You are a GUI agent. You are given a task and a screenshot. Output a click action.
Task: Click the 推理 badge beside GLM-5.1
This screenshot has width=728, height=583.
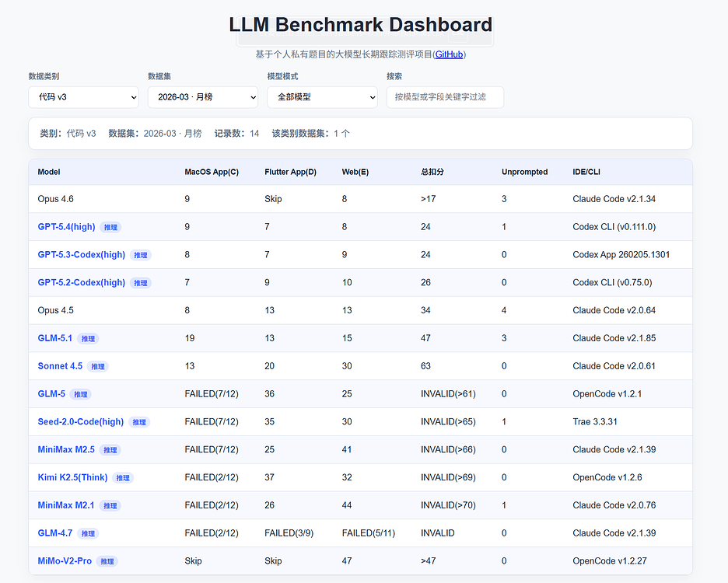coord(88,338)
